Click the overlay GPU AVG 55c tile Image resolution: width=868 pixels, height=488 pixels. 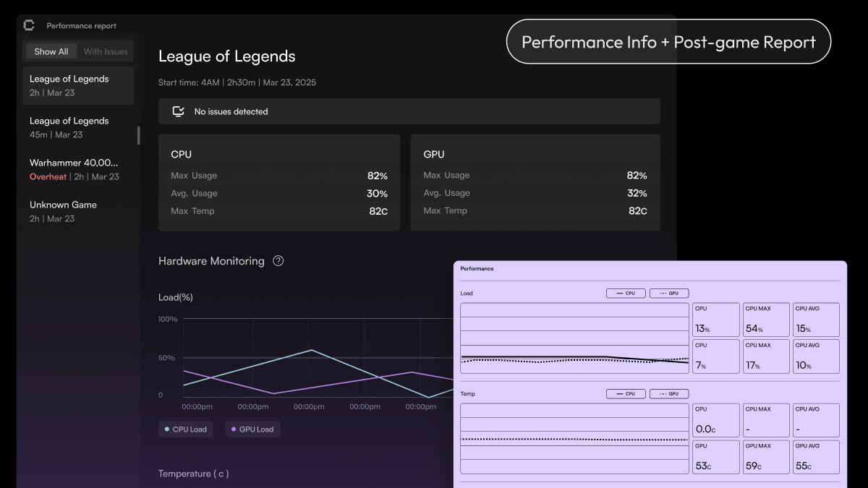point(816,457)
